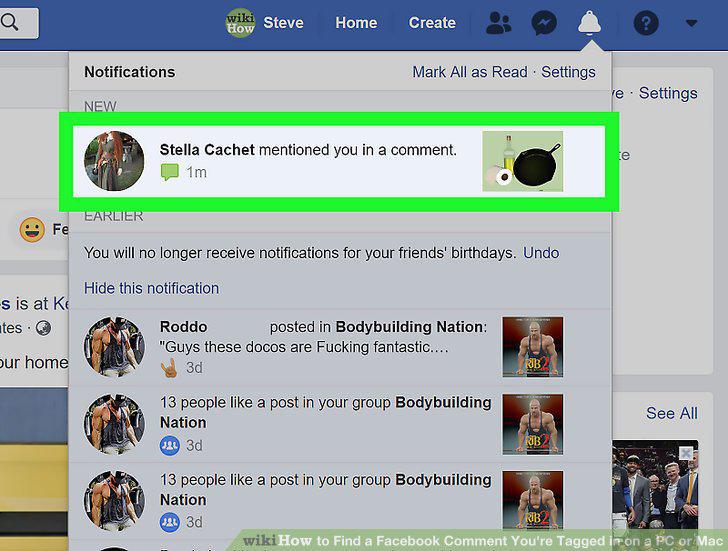Click the search magnifier icon
The image size is (728, 551).
[9, 22]
